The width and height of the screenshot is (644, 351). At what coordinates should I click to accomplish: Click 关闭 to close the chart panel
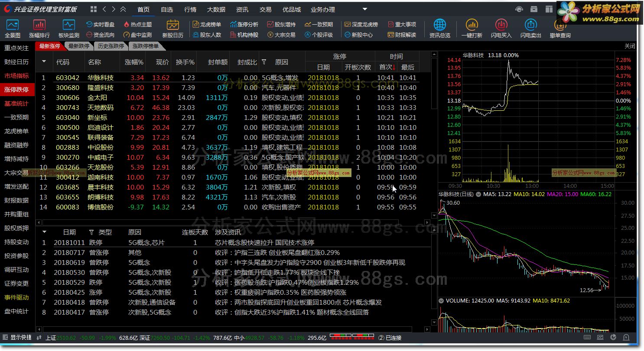point(630,46)
